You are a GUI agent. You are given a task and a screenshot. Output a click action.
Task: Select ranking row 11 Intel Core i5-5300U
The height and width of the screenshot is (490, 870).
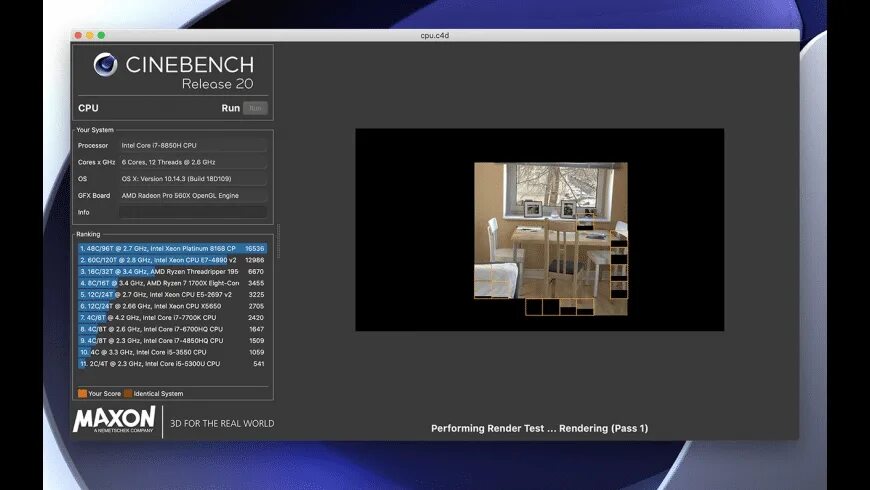point(172,364)
